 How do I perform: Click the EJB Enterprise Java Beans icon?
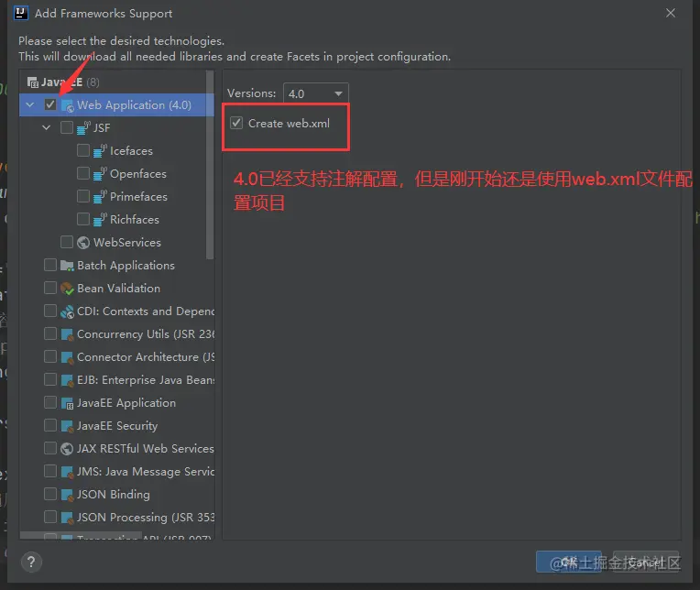point(67,380)
